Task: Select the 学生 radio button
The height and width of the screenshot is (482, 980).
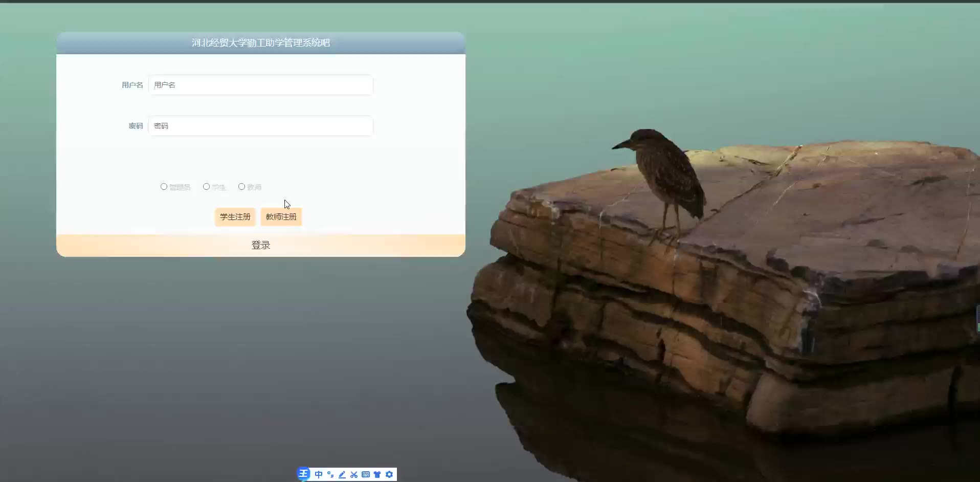Action: (206, 187)
